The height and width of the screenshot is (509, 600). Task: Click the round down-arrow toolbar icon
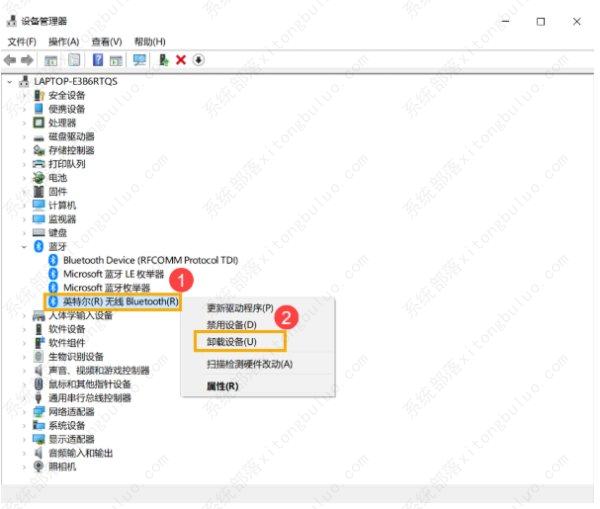pyautogui.click(x=198, y=60)
